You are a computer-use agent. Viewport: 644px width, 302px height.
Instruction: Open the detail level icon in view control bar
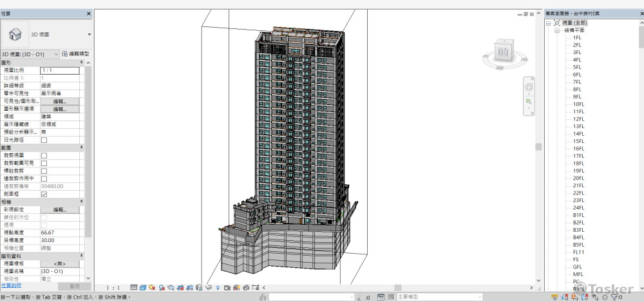pos(133,287)
